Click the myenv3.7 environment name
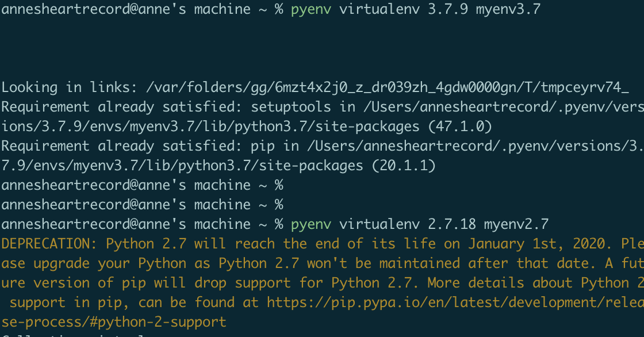644x337 pixels. [x=508, y=10]
